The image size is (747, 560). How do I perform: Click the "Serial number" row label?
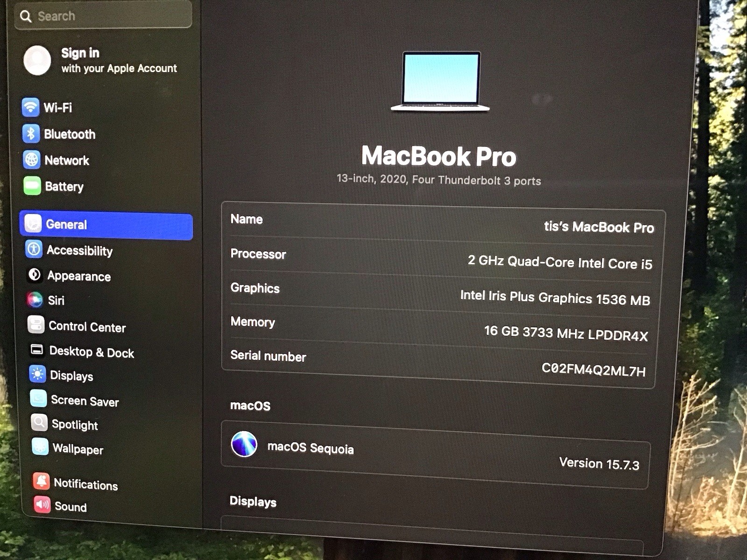click(x=268, y=356)
